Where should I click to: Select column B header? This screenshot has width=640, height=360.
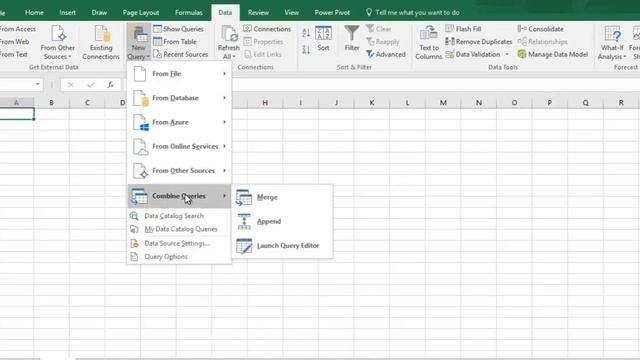pyautogui.click(x=51, y=103)
